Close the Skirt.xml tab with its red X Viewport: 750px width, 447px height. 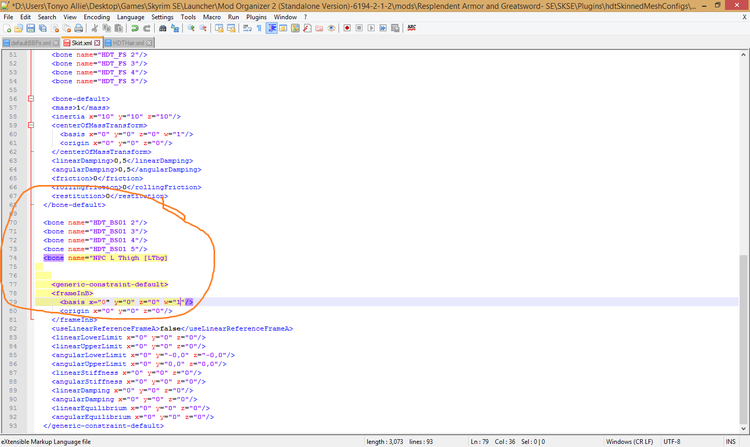click(98, 43)
